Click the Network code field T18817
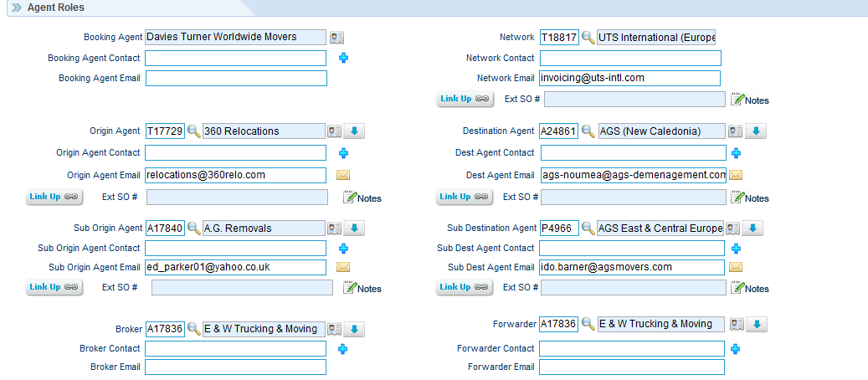 point(560,38)
